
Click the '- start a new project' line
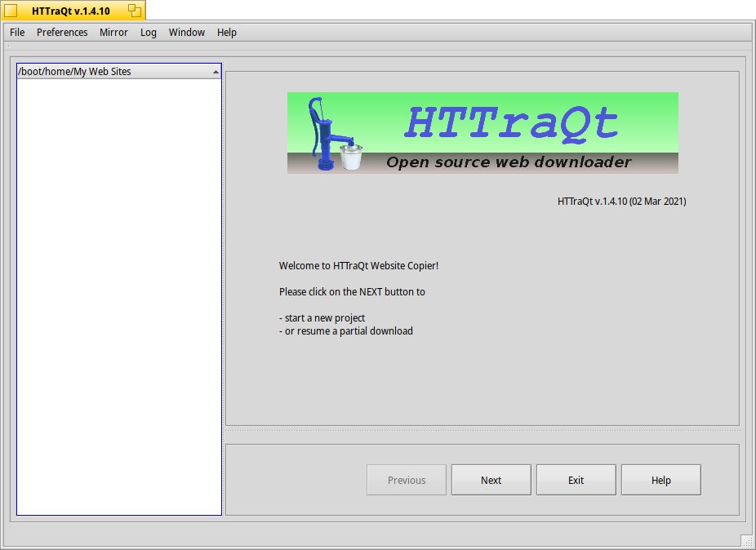point(322,318)
